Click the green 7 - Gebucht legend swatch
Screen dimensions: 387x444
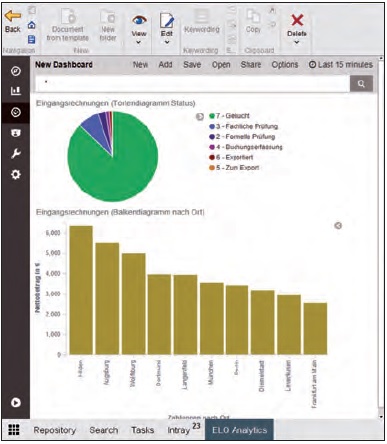(212, 116)
